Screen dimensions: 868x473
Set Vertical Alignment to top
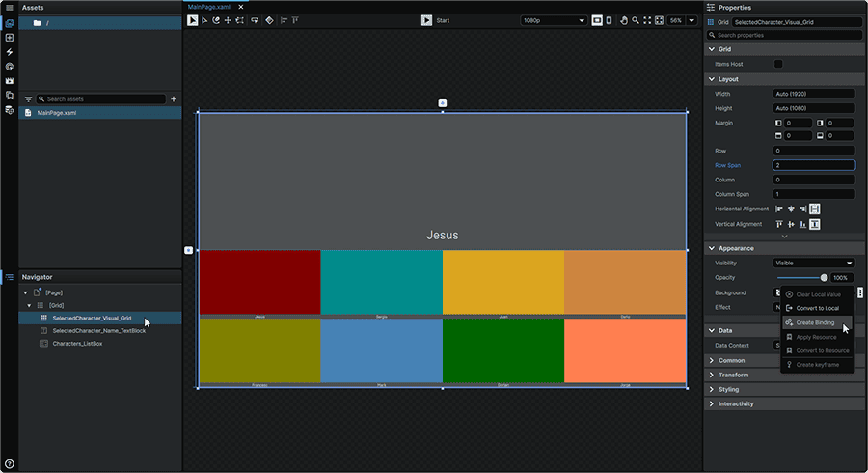pos(779,224)
